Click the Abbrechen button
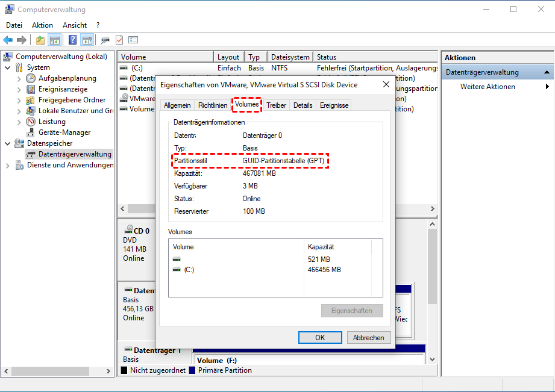 click(x=368, y=338)
